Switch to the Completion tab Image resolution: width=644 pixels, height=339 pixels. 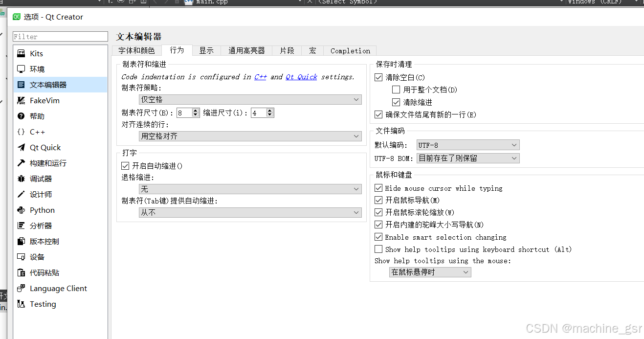(350, 50)
